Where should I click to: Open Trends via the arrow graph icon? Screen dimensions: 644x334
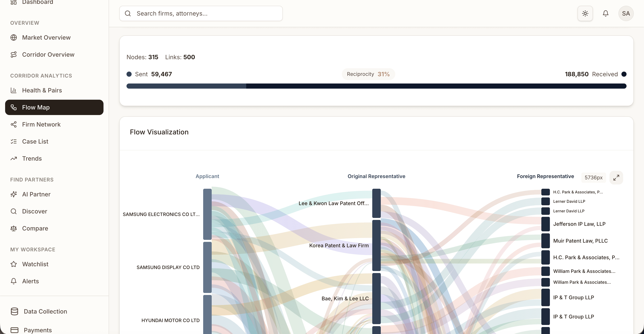[14, 158]
